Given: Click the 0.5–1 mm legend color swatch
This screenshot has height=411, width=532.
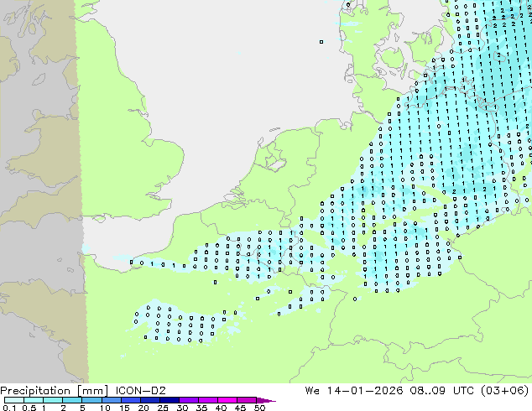Looking at the screenshot, I should (x=34, y=400).
